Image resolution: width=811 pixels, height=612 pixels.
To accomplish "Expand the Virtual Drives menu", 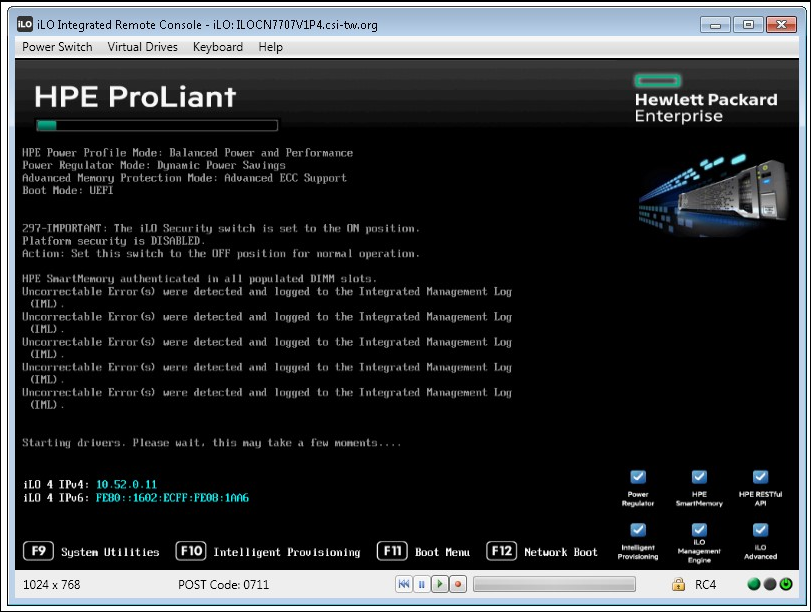I will tap(143, 47).
